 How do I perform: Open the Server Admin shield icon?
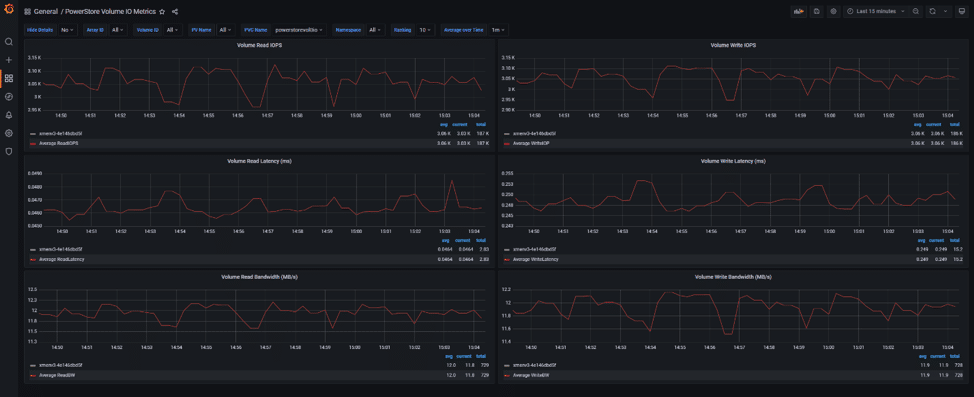click(9, 151)
